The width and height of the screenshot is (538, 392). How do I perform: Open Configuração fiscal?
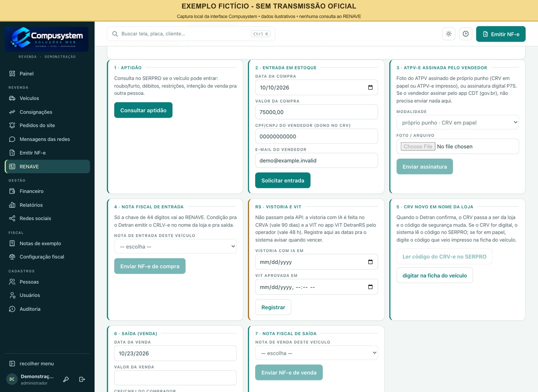click(x=47, y=257)
